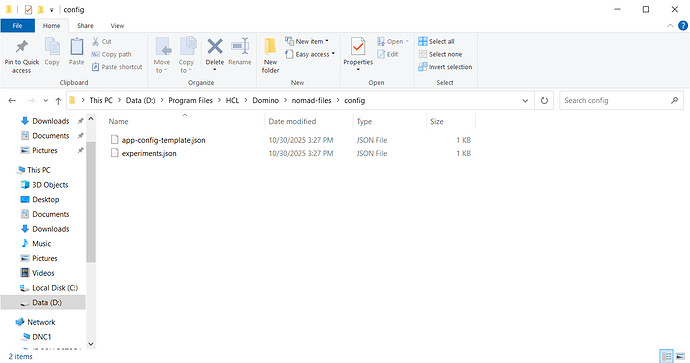690x363 pixels.
Task: Open the Move to dropdown
Action: coord(162,55)
